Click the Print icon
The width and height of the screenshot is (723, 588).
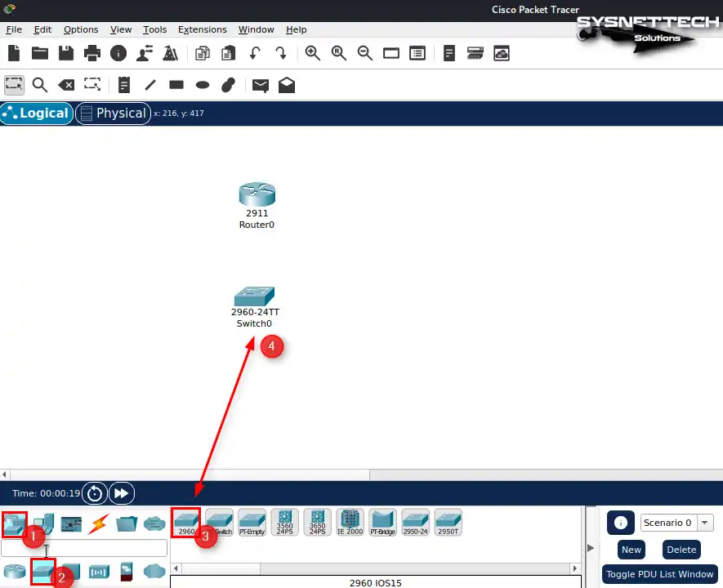(x=92, y=53)
